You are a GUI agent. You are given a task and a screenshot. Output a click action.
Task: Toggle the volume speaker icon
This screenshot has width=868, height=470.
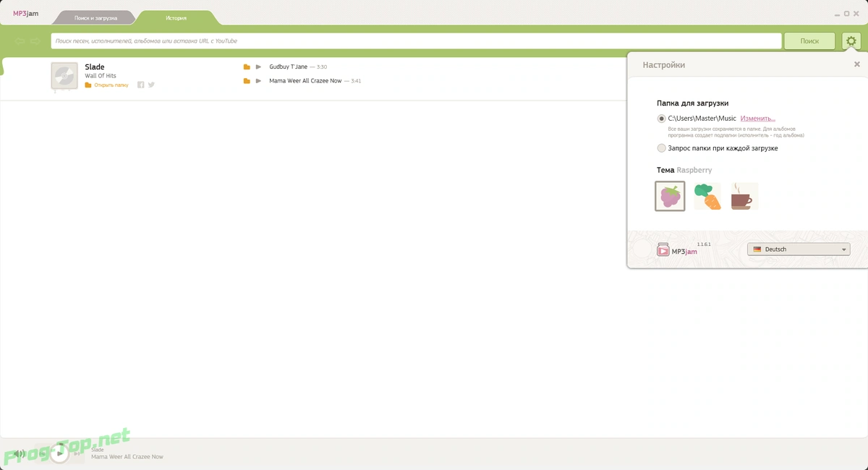pyautogui.click(x=19, y=454)
